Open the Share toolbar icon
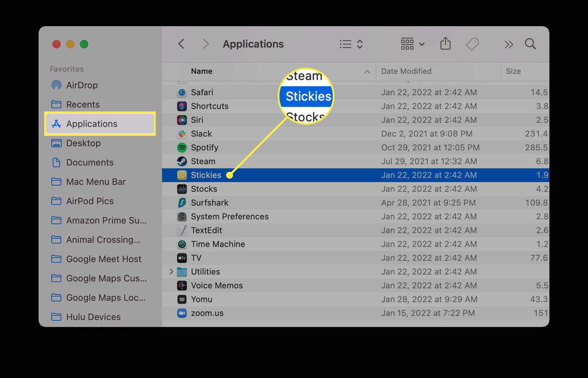Viewport: 588px width, 378px height. click(445, 44)
